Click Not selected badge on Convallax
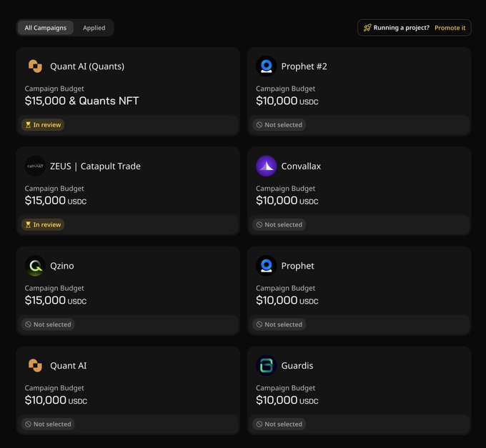Screen dimensions: 486x448 (279, 224)
